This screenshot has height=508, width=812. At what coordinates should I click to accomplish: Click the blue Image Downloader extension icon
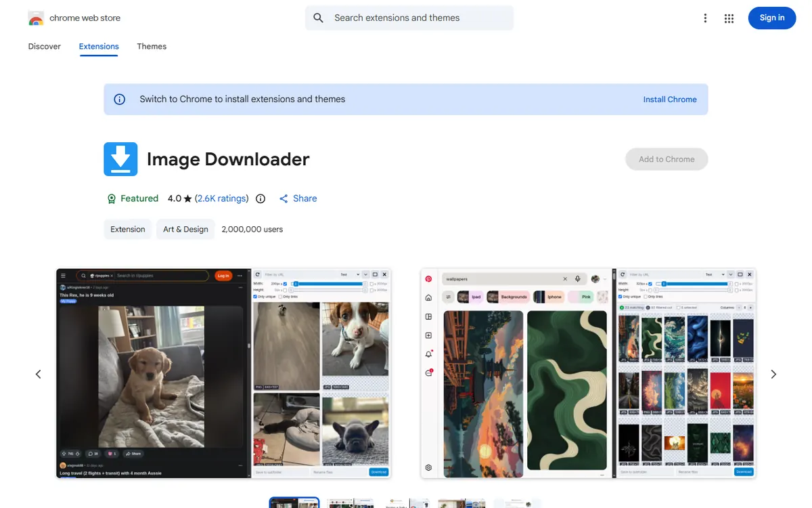tap(120, 159)
